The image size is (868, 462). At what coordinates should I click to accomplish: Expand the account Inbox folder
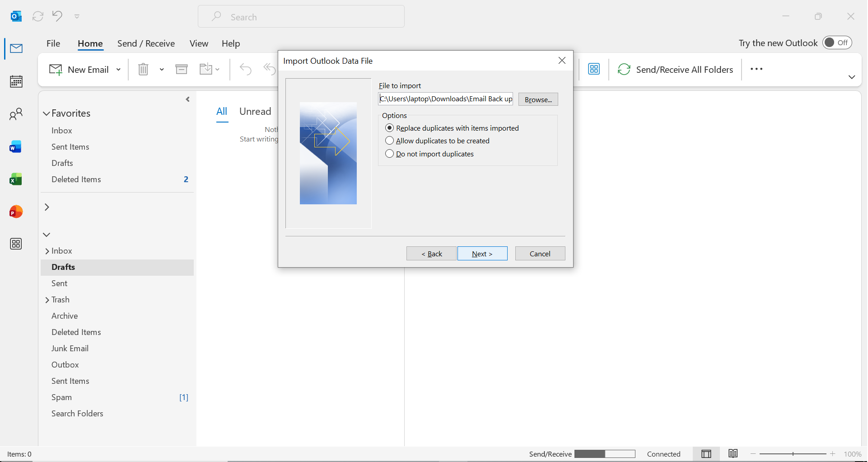[47, 251]
